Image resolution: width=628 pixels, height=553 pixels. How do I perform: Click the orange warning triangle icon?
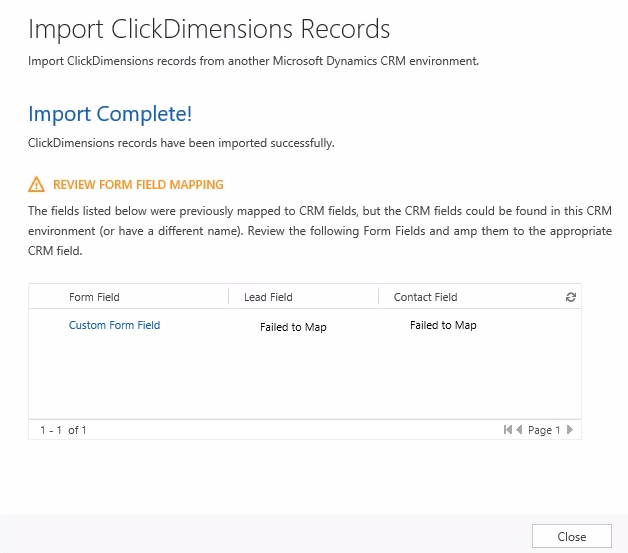tap(36, 184)
